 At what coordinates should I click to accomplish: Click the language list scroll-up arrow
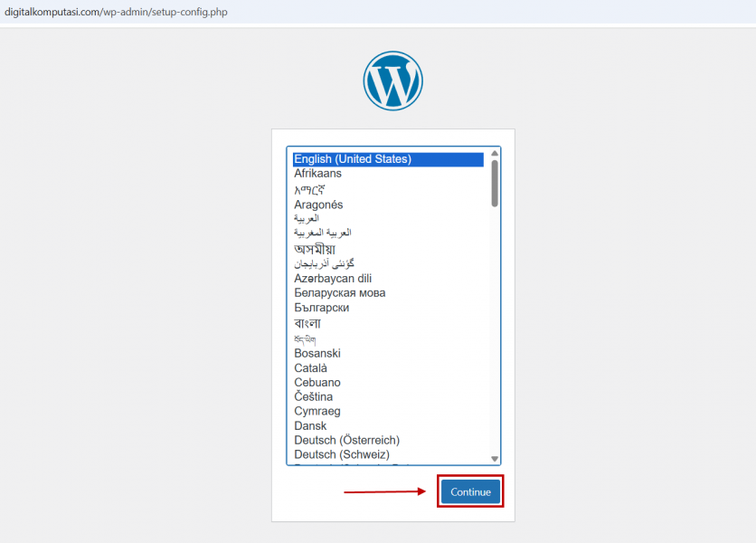pos(495,154)
